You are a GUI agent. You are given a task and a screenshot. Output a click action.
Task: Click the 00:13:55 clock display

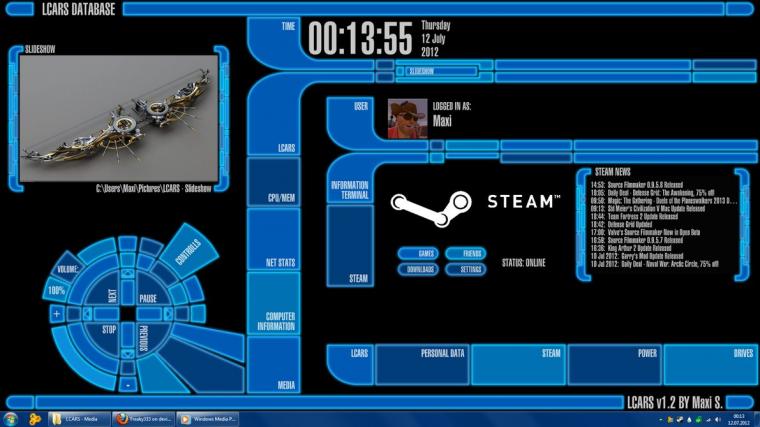[360, 38]
